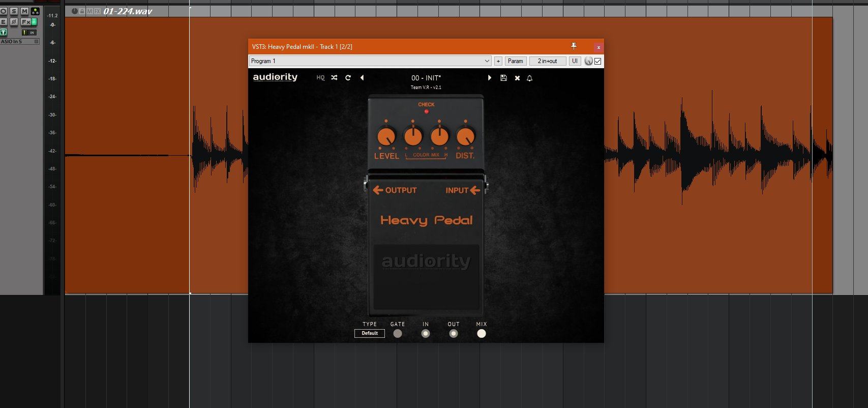Screen dimensions: 868x408
Task: Click the MIX knob at bottom
Action: click(482, 334)
